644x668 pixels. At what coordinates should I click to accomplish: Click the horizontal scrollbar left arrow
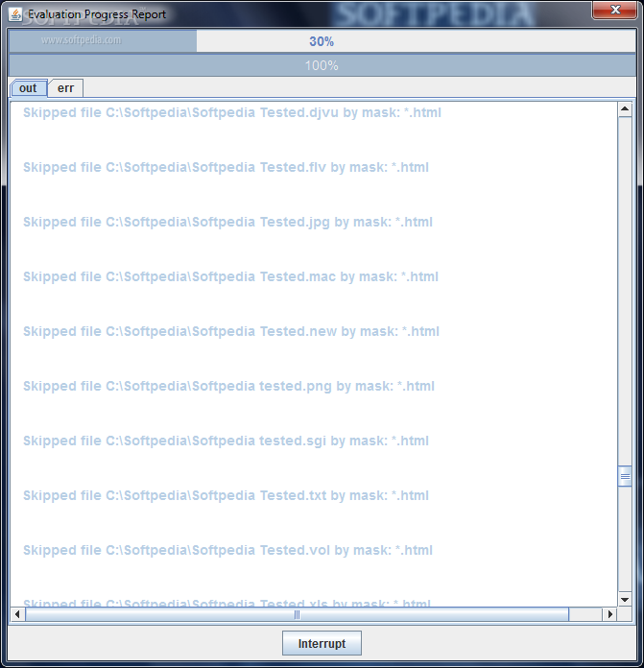(x=17, y=614)
